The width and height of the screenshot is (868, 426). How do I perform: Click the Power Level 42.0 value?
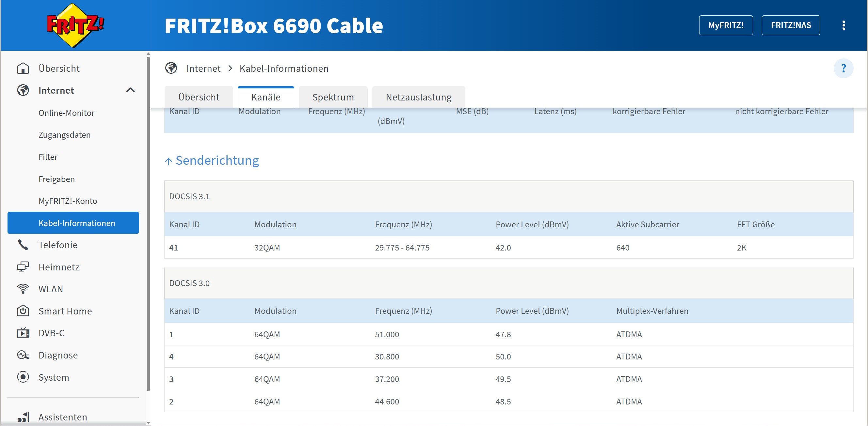click(x=503, y=248)
